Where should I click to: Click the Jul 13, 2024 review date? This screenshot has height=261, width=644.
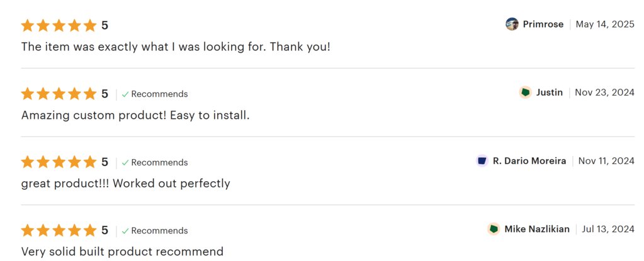(608, 229)
